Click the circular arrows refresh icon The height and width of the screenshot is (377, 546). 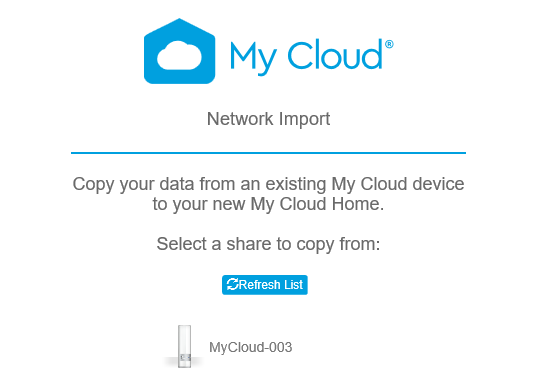click(x=232, y=284)
